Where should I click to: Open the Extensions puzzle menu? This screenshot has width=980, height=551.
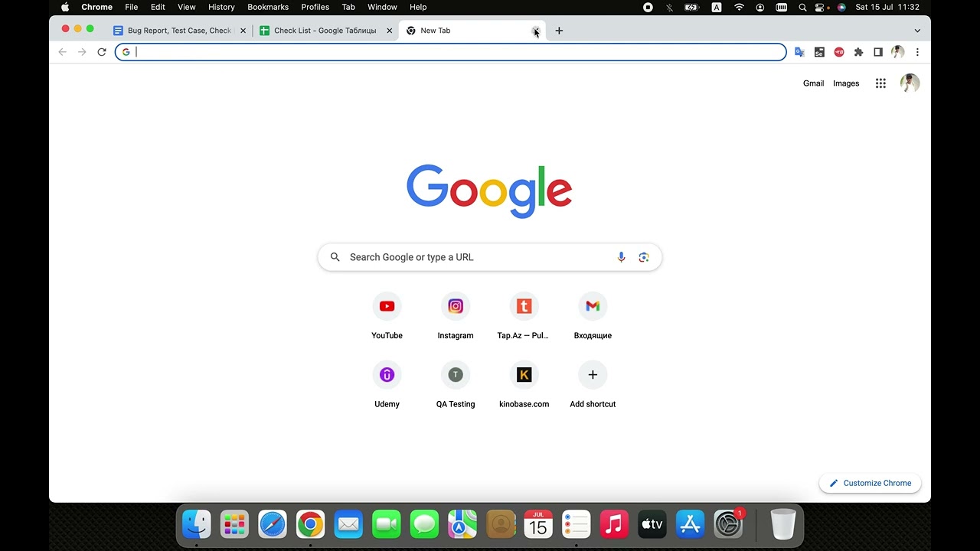[x=858, y=52]
